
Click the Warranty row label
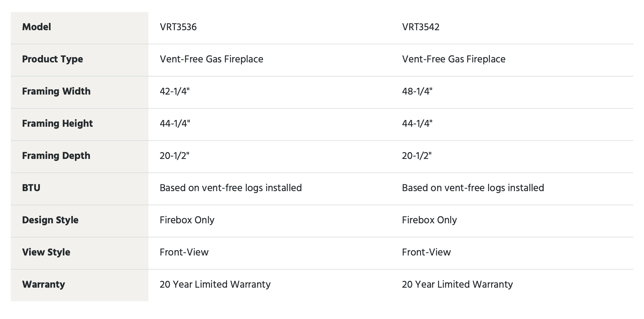click(x=44, y=285)
